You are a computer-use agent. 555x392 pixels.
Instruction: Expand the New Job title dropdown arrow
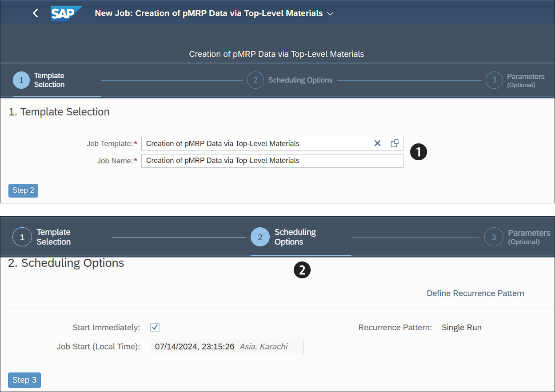(330, 14)
